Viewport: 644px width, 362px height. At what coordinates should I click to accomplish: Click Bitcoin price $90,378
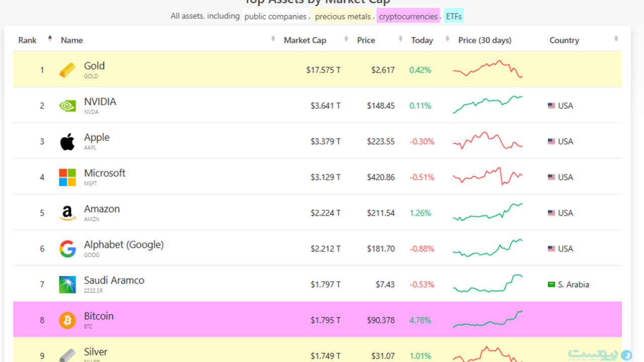click(381, 320)
